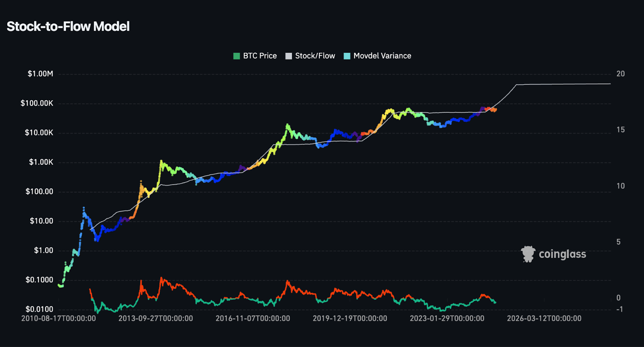Click the $0.0100 y-axis label
Viewport: 644px width, 347px height.
point(39,309)
